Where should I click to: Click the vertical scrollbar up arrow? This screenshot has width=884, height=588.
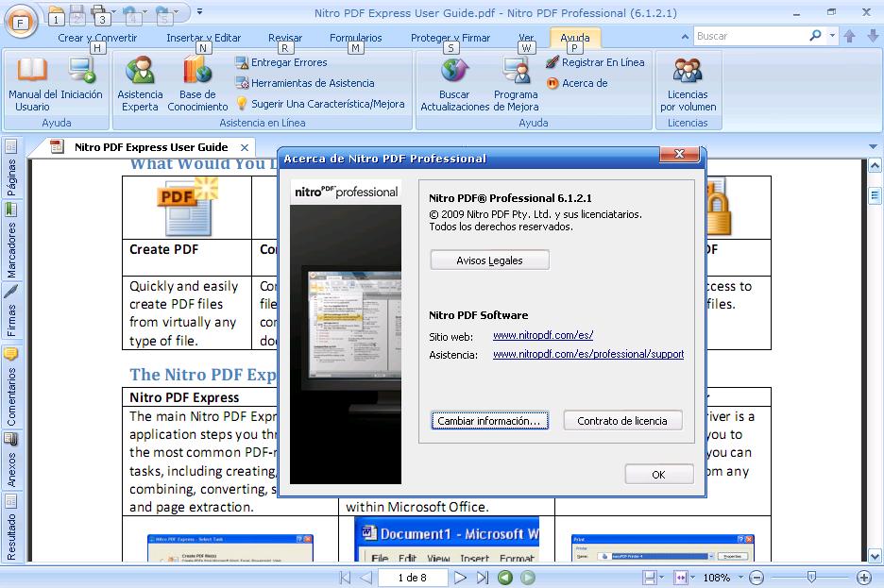click(x=875, y=165)
